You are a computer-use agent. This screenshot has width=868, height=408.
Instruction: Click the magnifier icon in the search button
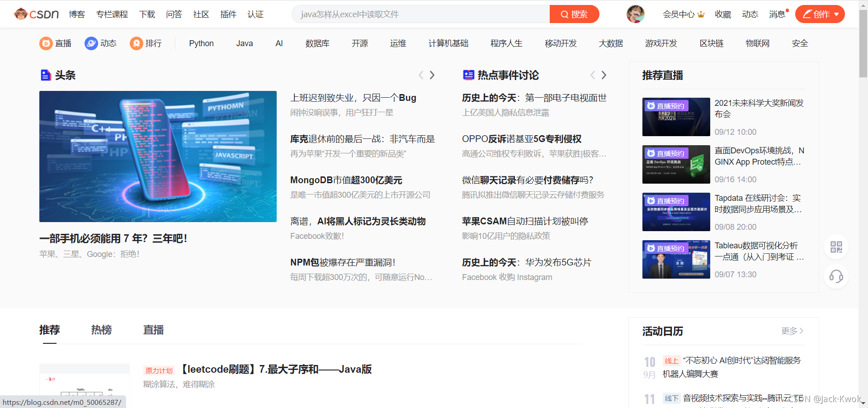tap(564, 14)
